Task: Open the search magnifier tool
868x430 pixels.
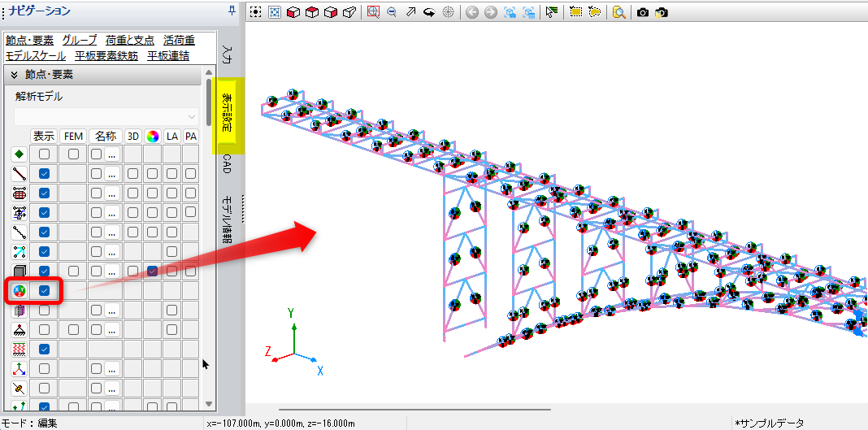Action: click(618, 11)
